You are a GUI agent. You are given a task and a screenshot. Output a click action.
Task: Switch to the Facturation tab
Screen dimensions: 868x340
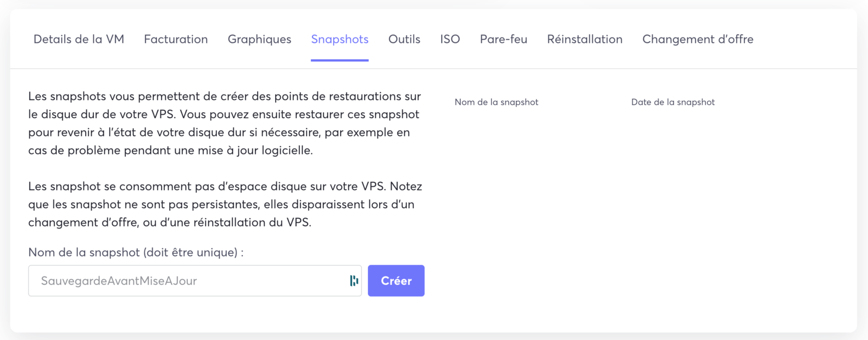point(176,39)
